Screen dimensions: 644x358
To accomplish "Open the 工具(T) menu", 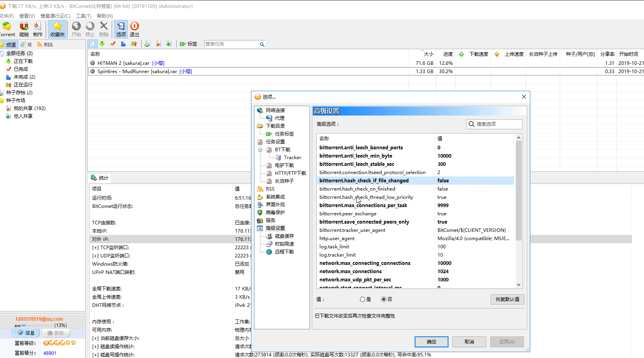I will click(83, 16).
